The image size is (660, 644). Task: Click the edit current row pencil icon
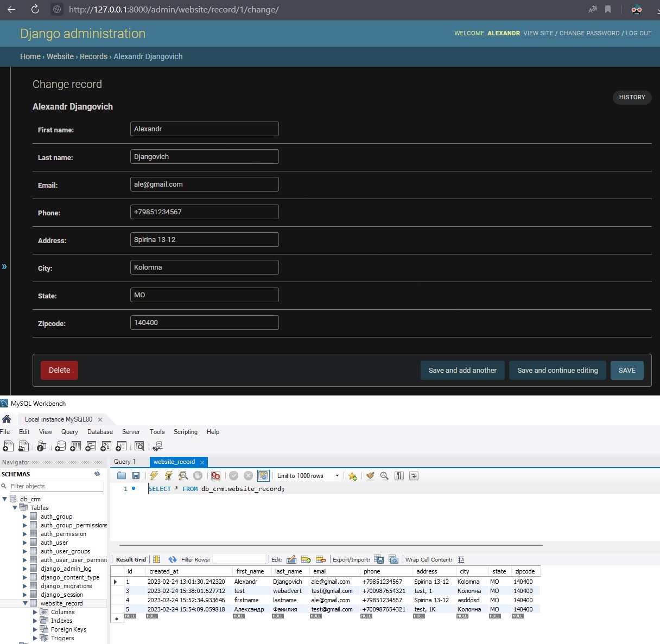[x=291, y=559]
